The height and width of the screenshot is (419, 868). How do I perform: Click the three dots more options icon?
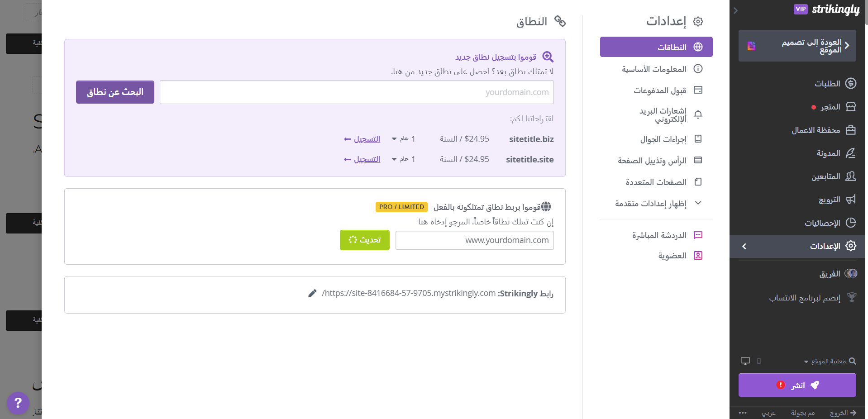pos(743,413)
